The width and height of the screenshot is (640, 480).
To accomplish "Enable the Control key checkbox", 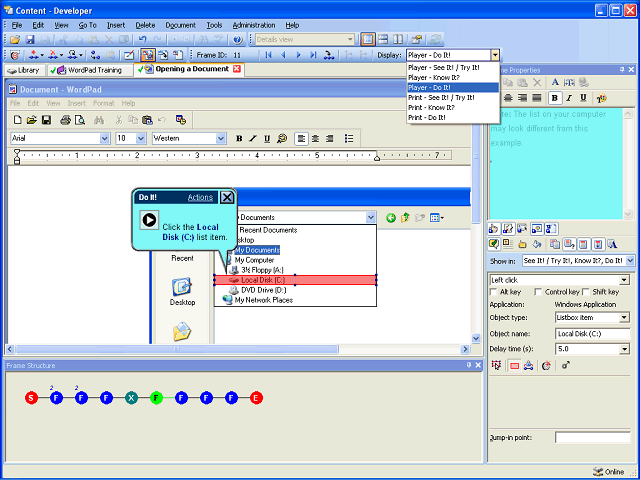I will click(538, 292).
